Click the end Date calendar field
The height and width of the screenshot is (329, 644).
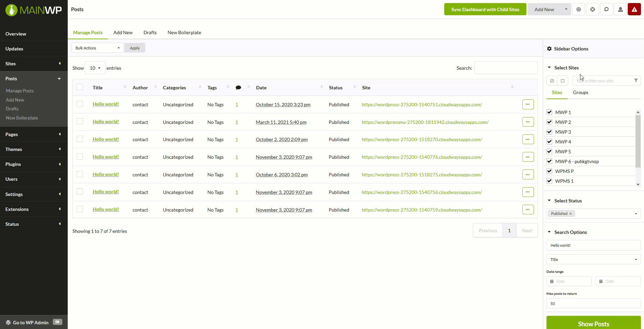tap(618, 281)
